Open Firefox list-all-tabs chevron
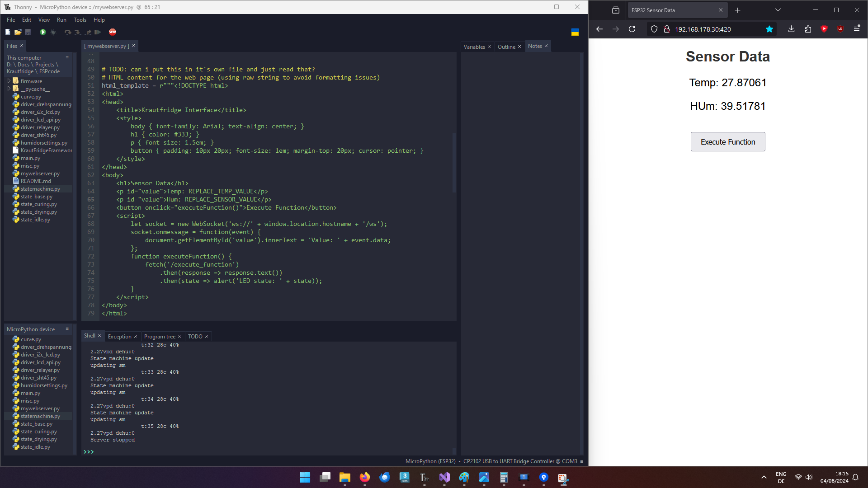Screen dimensions: 868x488 click(778, 10)
